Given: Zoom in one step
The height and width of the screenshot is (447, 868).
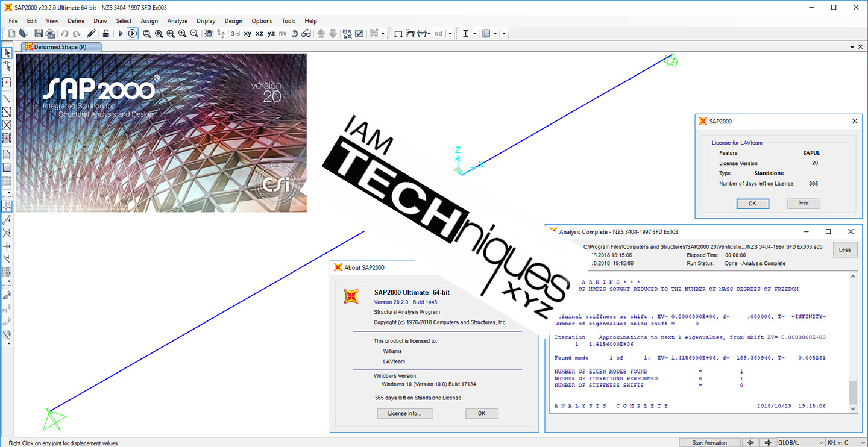Looking at the screenshot, I should click(x=183, y=34).
